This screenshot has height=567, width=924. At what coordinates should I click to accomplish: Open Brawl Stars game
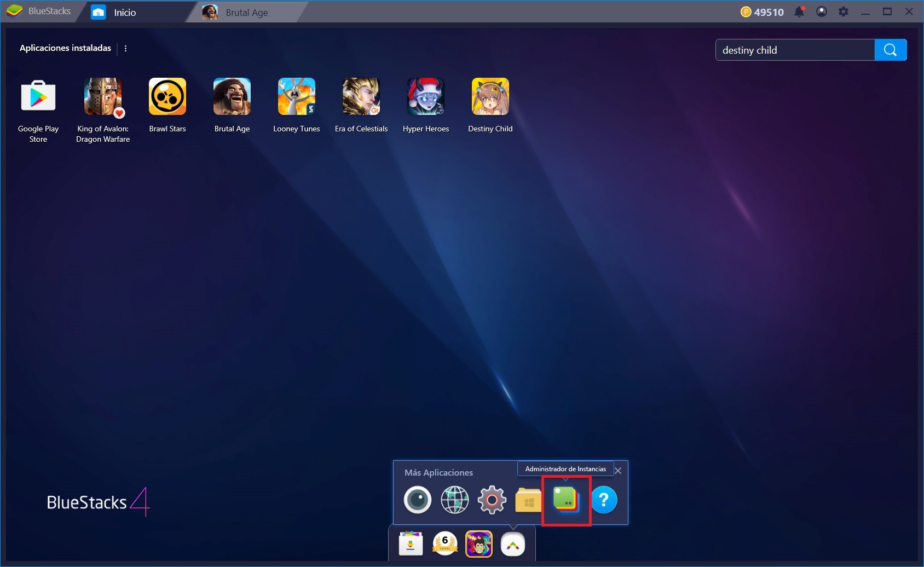[x=168, y=97]
